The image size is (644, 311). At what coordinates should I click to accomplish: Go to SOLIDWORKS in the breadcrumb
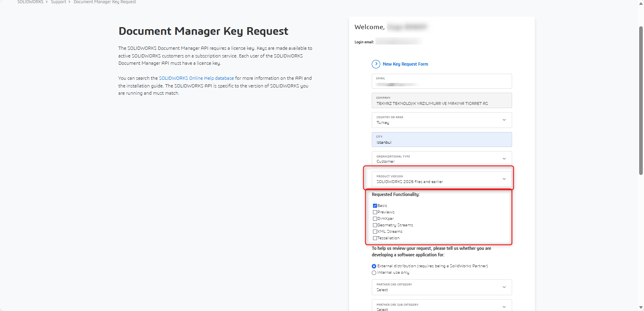click(30, 2)
